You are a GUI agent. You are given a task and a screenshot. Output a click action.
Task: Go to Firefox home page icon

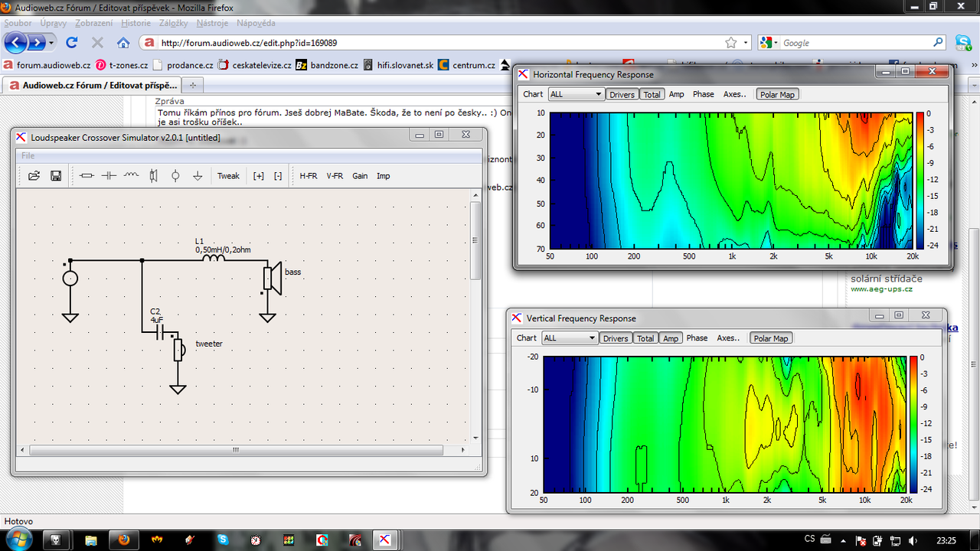point(123,43)
